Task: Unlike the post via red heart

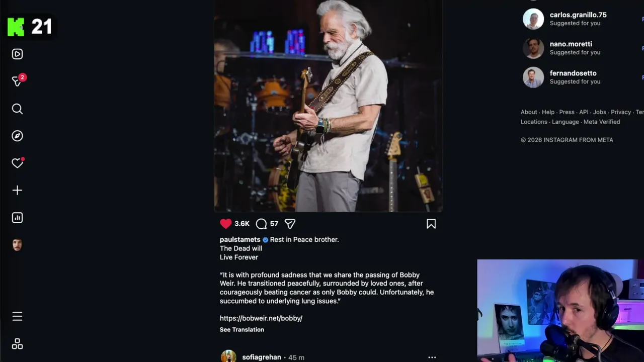Action: (x=226, y=224)
